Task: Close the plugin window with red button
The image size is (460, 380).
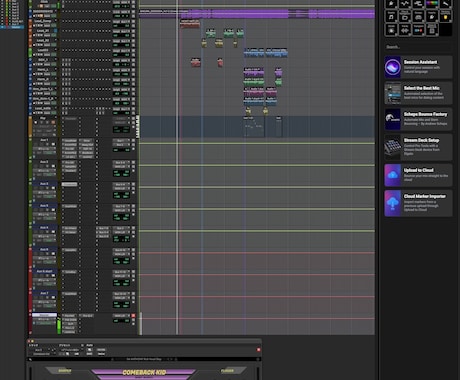Action: point(29,341)
